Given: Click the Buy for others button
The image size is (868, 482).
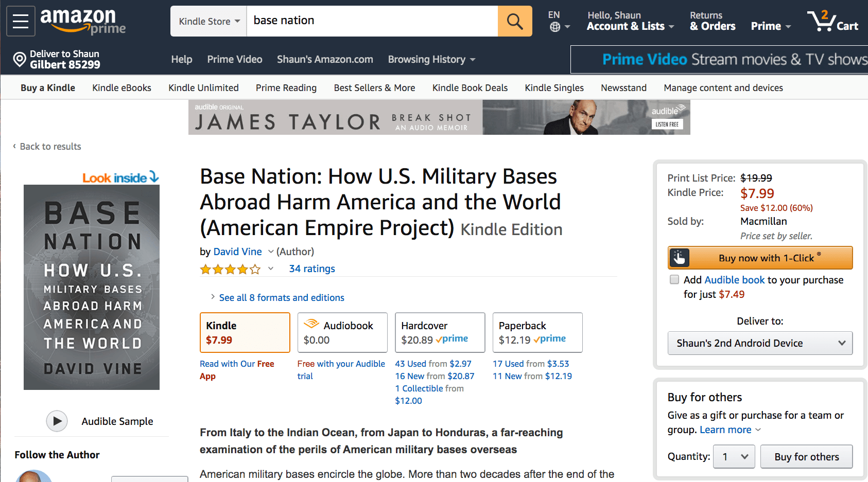Looking at the screenshot, I should coord(806,457).
